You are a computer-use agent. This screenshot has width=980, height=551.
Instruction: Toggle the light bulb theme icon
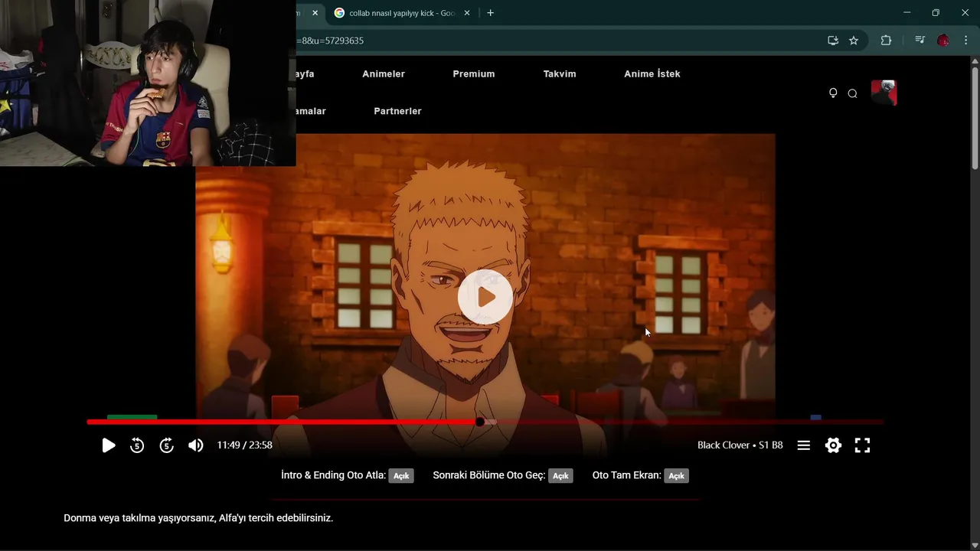[833, 93]
